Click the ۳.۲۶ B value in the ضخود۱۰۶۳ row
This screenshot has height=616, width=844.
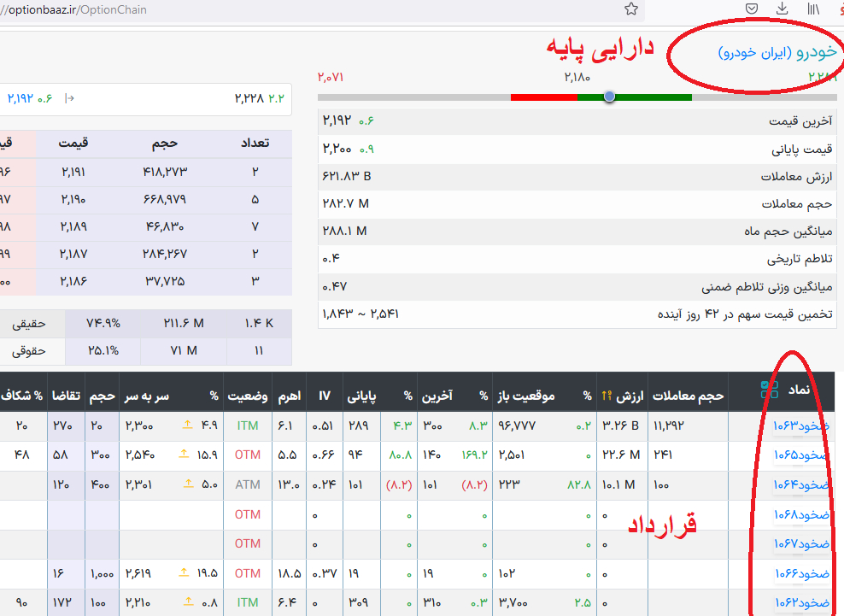pyautogui.click(x=621, y=425)
